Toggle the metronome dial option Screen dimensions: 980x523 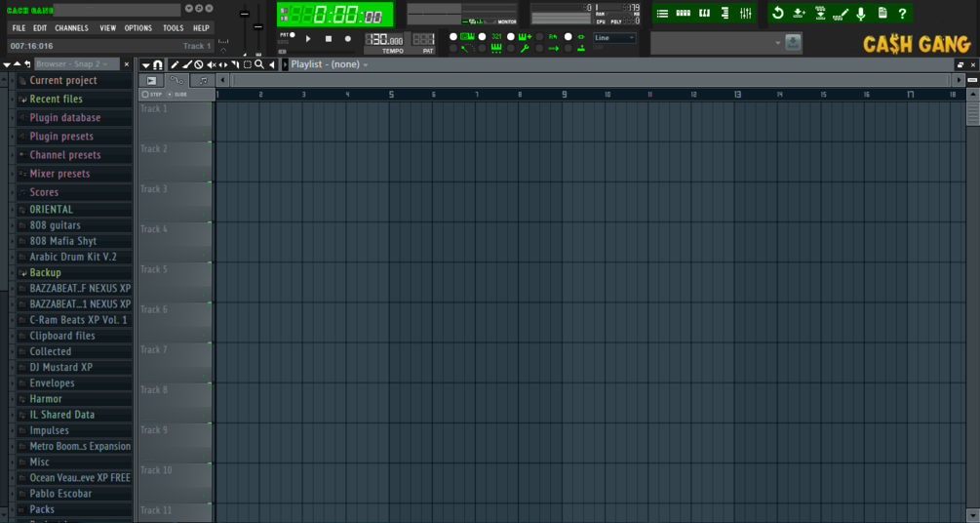[467, 48]
